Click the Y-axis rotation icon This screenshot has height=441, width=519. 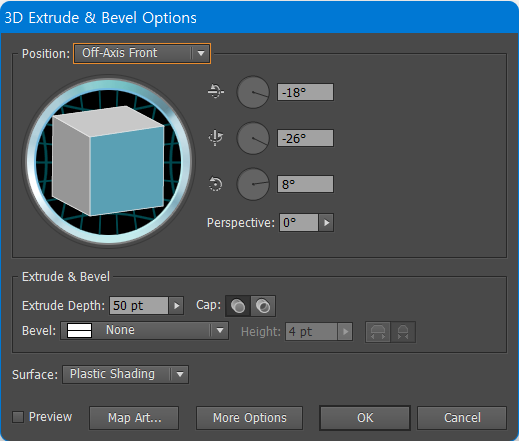[x=216, y=137]
